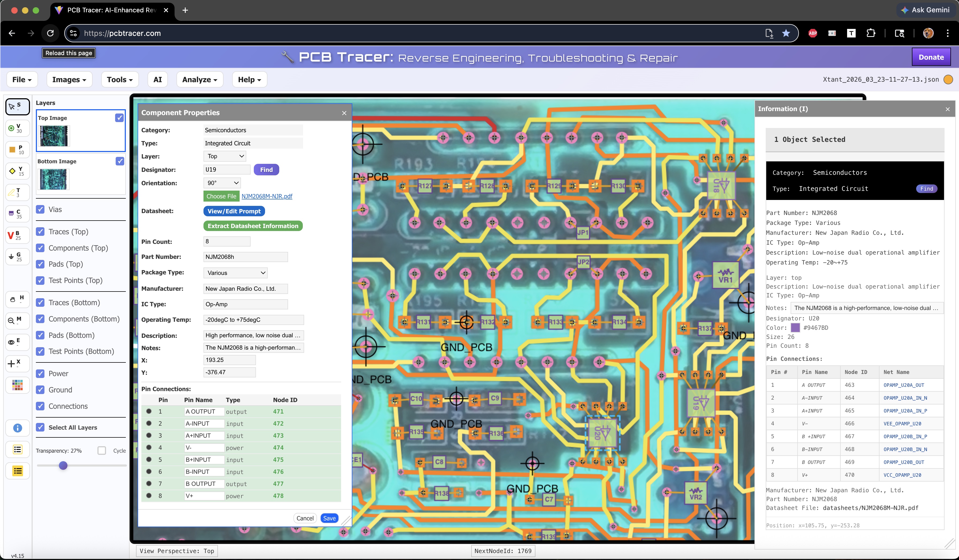Adjust the Transparency slider handle
The width and height of the screenshot is (959, 560).
tap(63, 465)
